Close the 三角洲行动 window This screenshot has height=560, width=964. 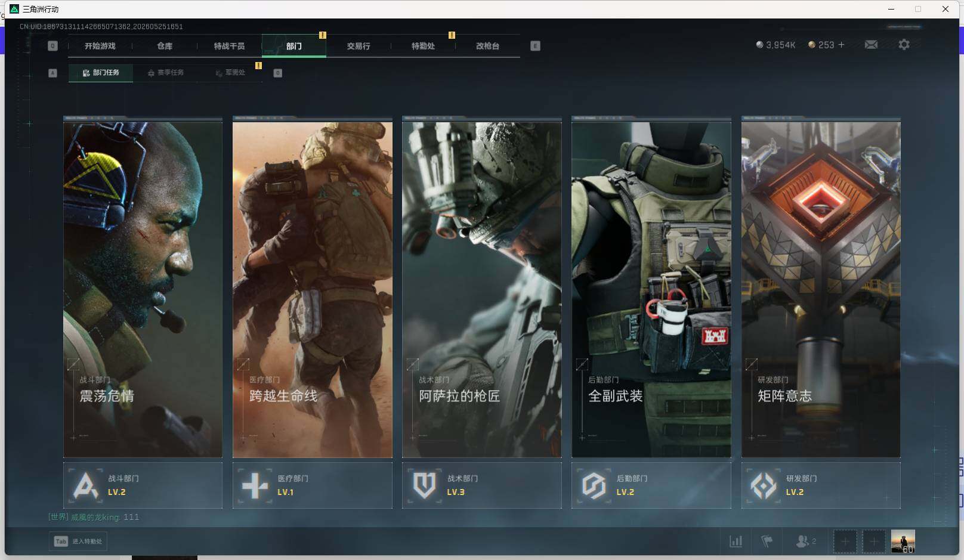tap(946, 9)
